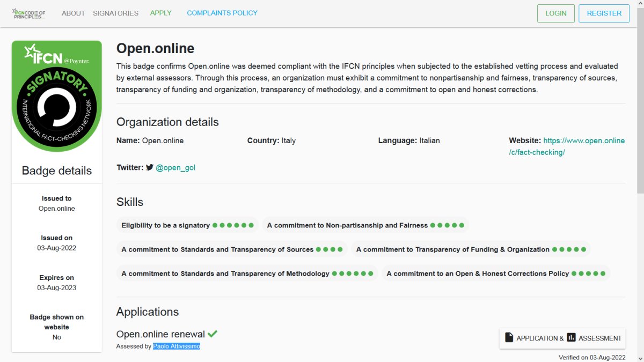
Task: Click the Twitter bird icon
Action: (150, 167)
